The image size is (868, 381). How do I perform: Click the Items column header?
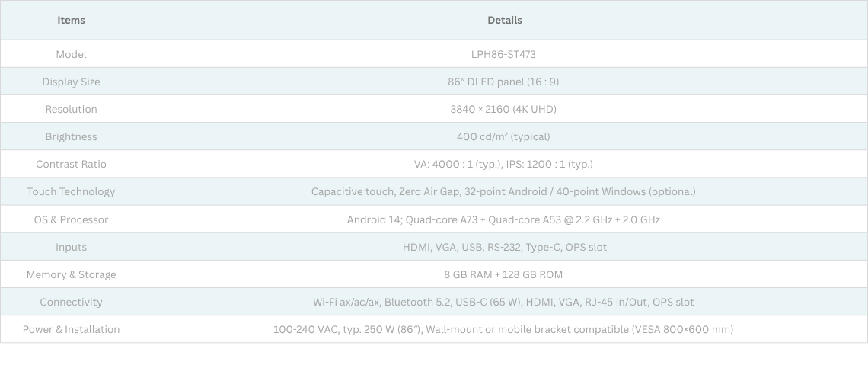click(x=71, y=20)
